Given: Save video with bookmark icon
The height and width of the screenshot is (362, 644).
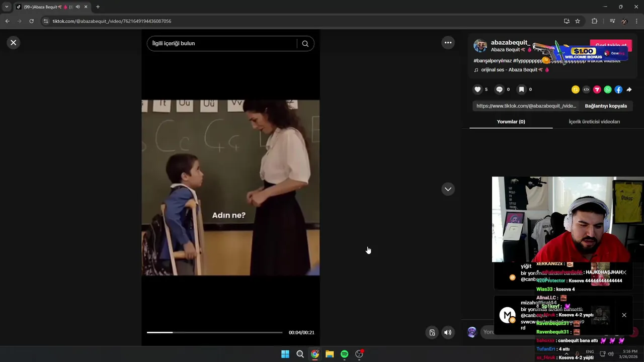Looking at the screenshot, I should point(521,89).
